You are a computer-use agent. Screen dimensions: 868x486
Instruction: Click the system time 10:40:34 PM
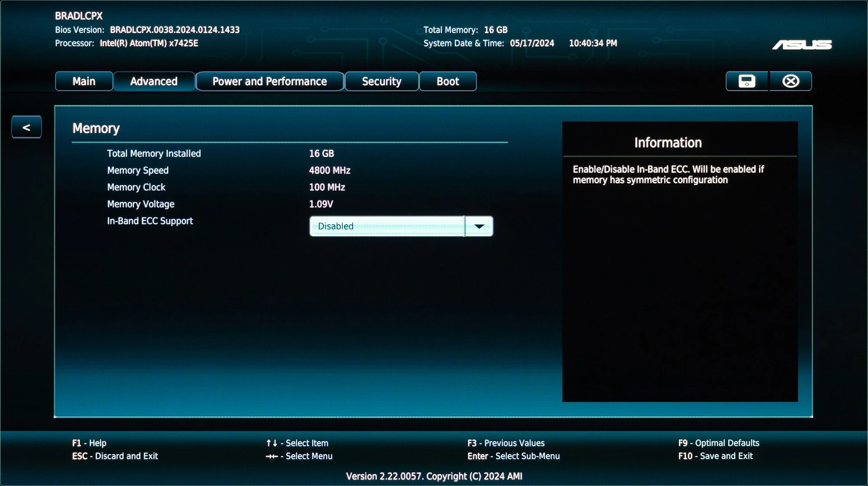click(x=593, y=43)
